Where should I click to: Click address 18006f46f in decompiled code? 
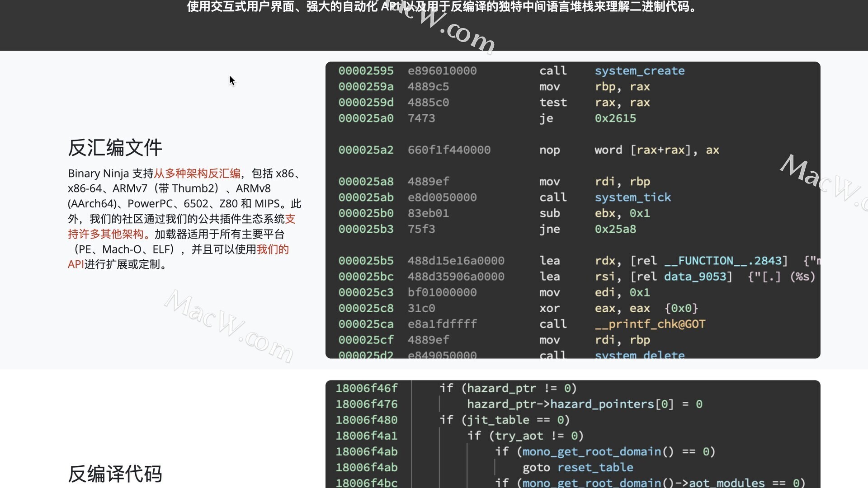367,388
